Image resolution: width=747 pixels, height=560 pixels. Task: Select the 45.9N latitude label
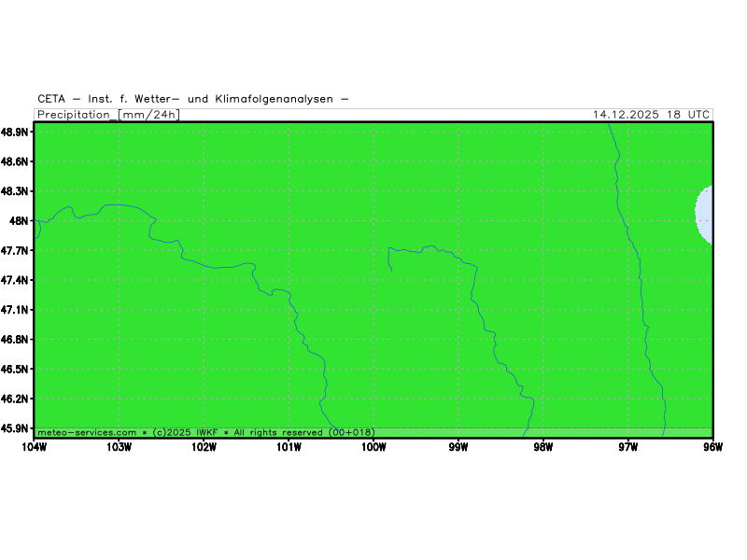16,428
